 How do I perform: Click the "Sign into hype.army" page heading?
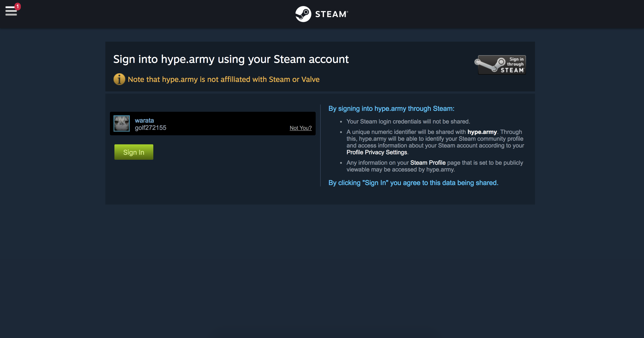[x=231, y=59]
